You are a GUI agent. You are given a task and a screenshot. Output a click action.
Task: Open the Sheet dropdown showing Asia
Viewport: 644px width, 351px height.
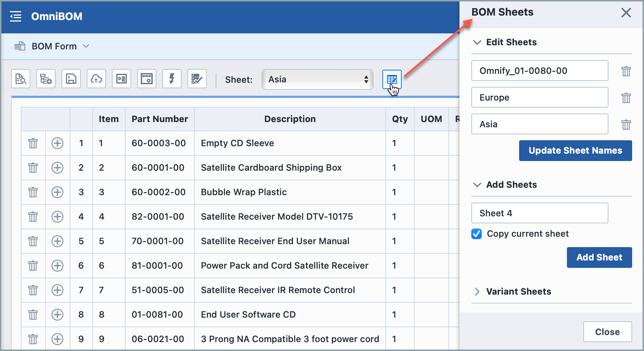click(318, 79)
